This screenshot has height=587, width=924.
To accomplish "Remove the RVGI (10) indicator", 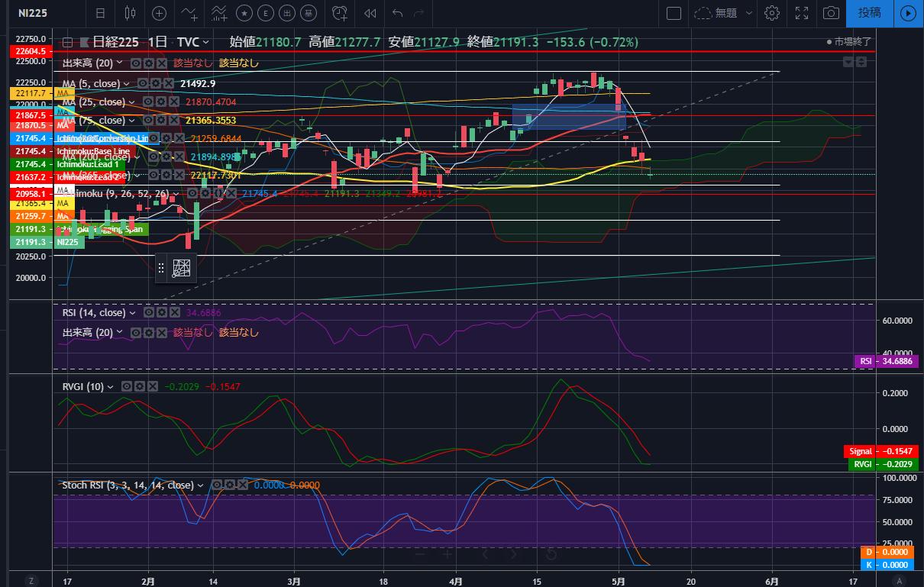I will [x=153, y=386].
